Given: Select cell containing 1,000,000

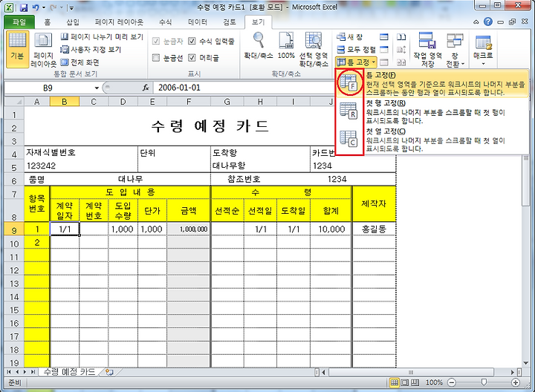Looking at the screenshot, I should (189, 229).
